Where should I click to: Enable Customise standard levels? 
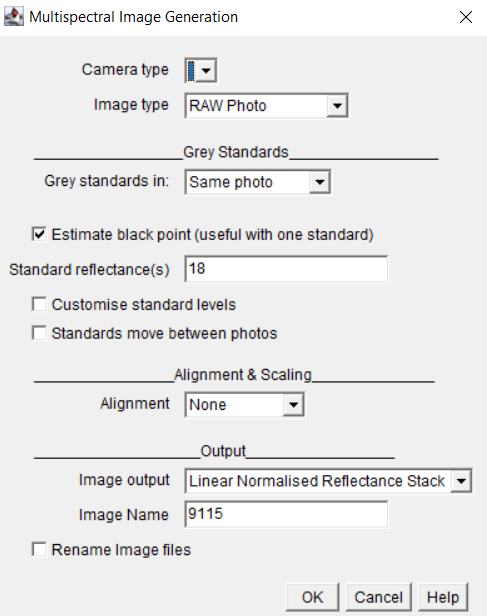(x=39, y=304)
